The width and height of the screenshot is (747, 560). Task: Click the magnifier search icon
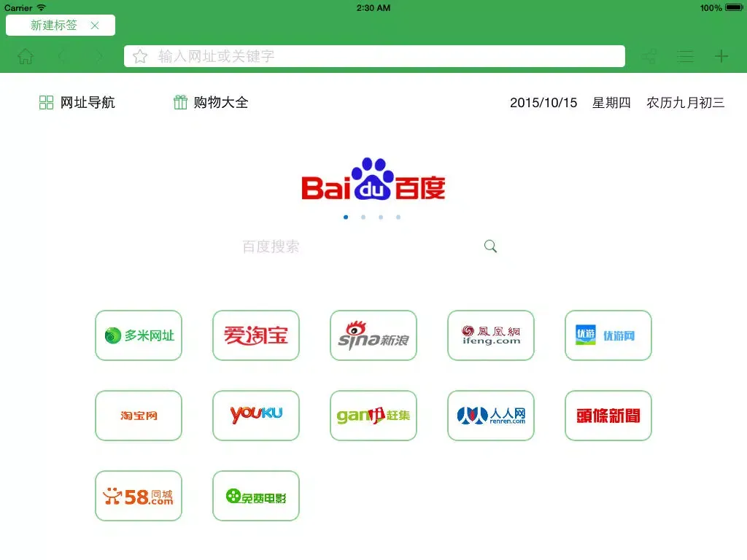point(490,246)
